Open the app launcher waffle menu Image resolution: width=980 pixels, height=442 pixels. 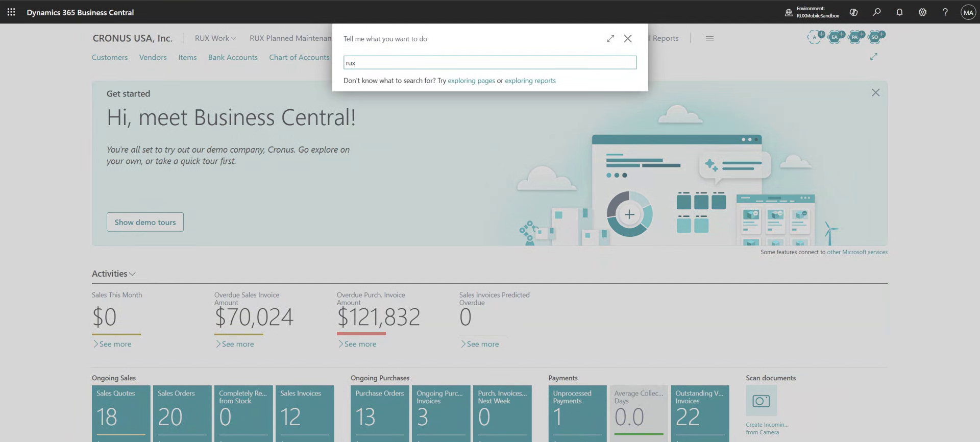[11, 12]
